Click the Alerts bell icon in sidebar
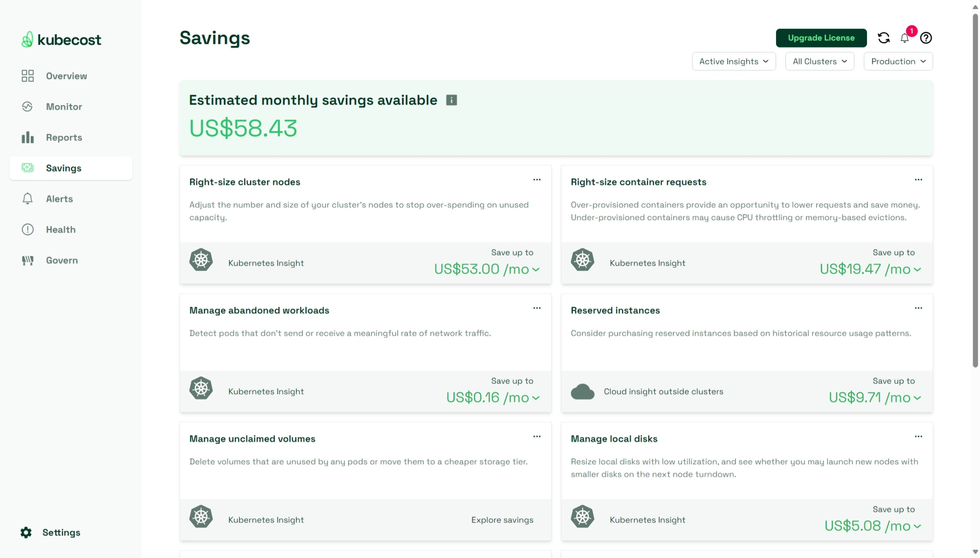The height and width of the screenshot is (558, 980). coord(27,199)
